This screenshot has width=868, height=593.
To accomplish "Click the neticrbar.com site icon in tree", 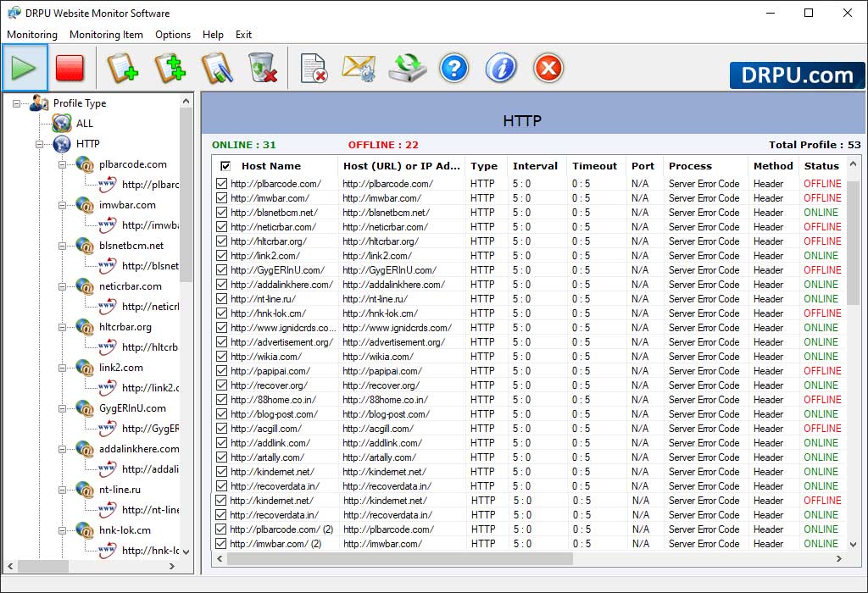I will point(85,286).
